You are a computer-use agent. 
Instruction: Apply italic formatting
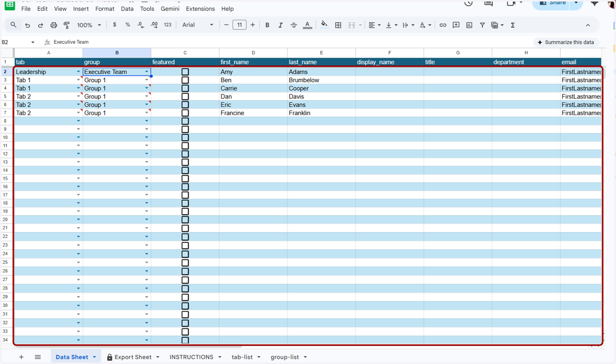(x=280, y=25)
